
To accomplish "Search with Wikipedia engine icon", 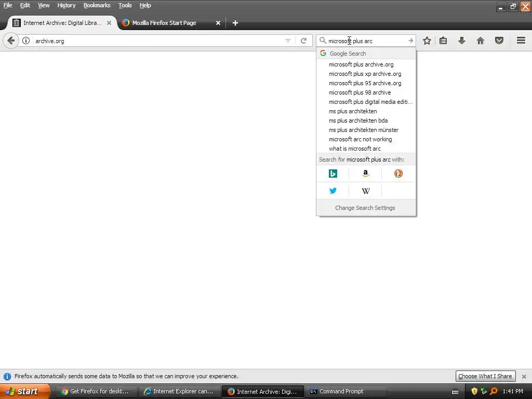I will click(x=365, y=191).
